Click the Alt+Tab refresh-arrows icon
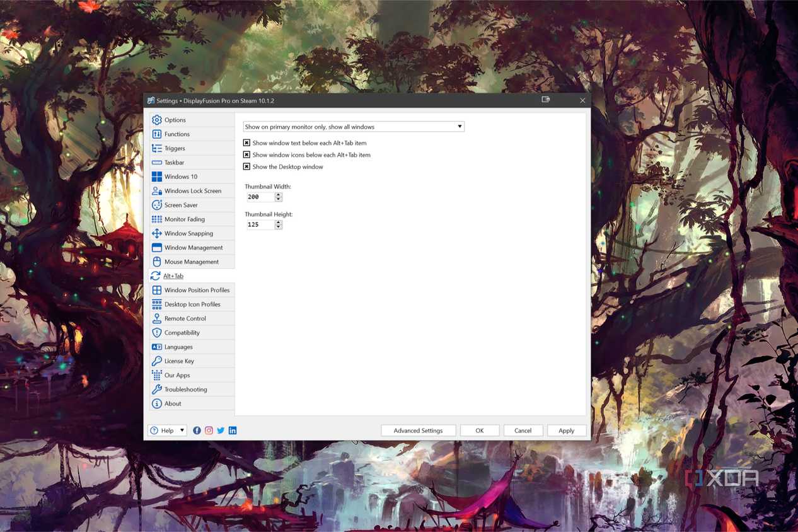This screenshot has height=532, width=798. (156, 276)
